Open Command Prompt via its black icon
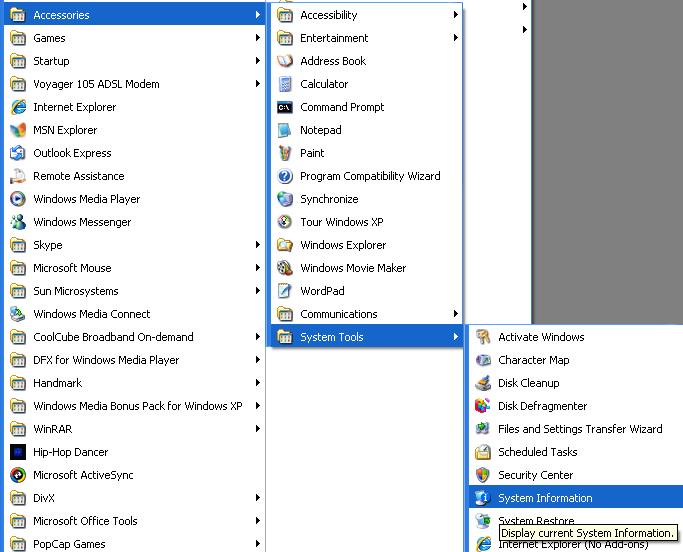Viewport: 683px width, 552px height. (x=285, y=107)
